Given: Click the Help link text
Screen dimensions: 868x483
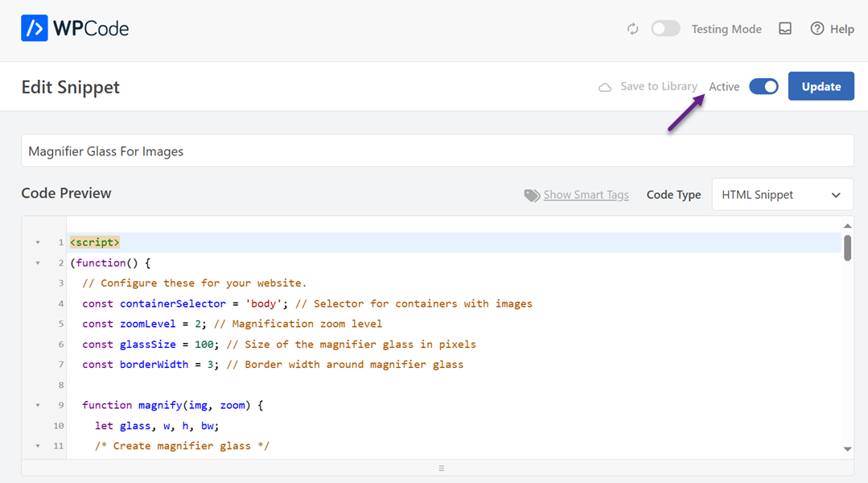Looking at the screenshot, I should [841, 29].
